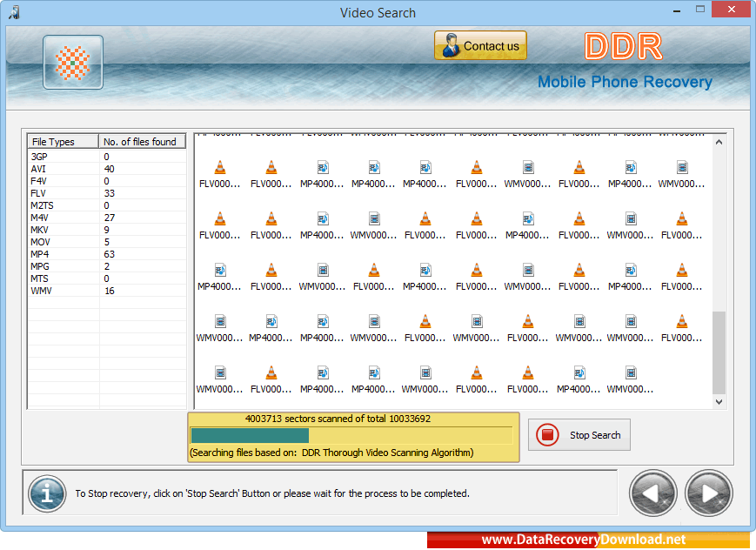This screenshot has height=550, width=756.
Task: Select the bottom row's leftmost FLV file
Action: (271, 379)
